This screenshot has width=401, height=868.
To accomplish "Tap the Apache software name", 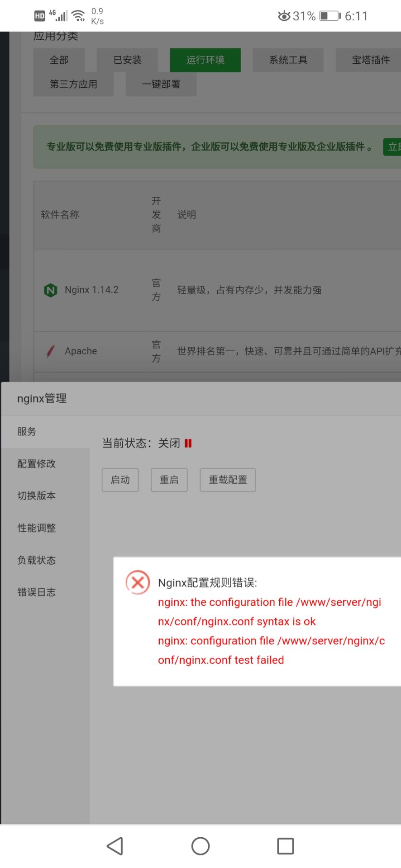I will (x=81, y=351).
